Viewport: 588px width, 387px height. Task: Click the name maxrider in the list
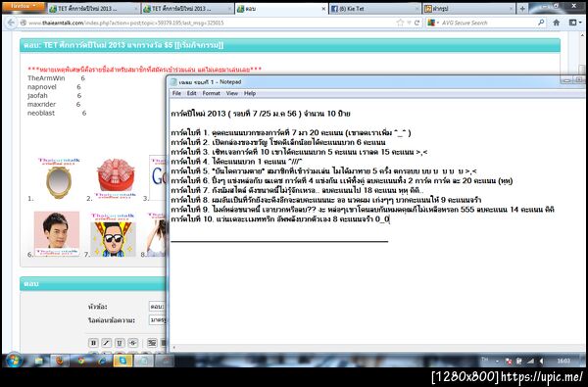click(41, 104)
